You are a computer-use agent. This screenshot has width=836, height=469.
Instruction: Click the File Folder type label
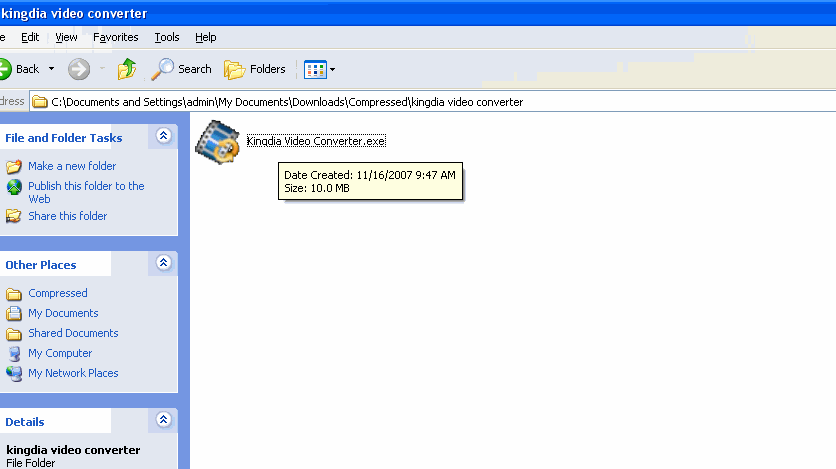pos(30,463)
